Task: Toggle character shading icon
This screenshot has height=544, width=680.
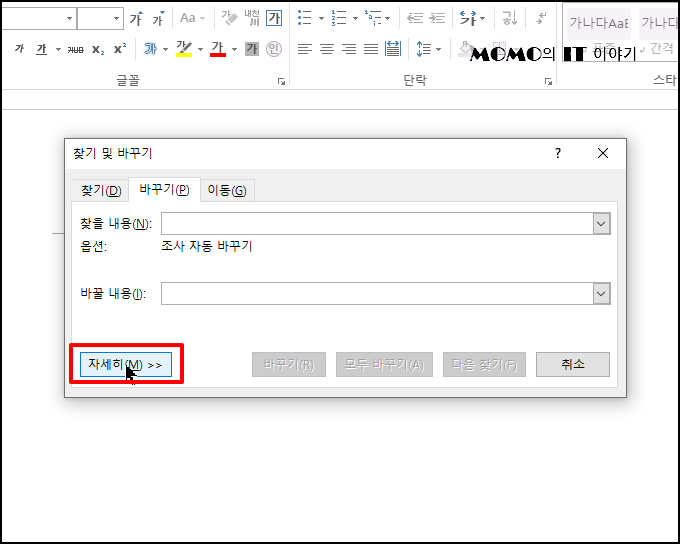Action: [x=252, y=49]
